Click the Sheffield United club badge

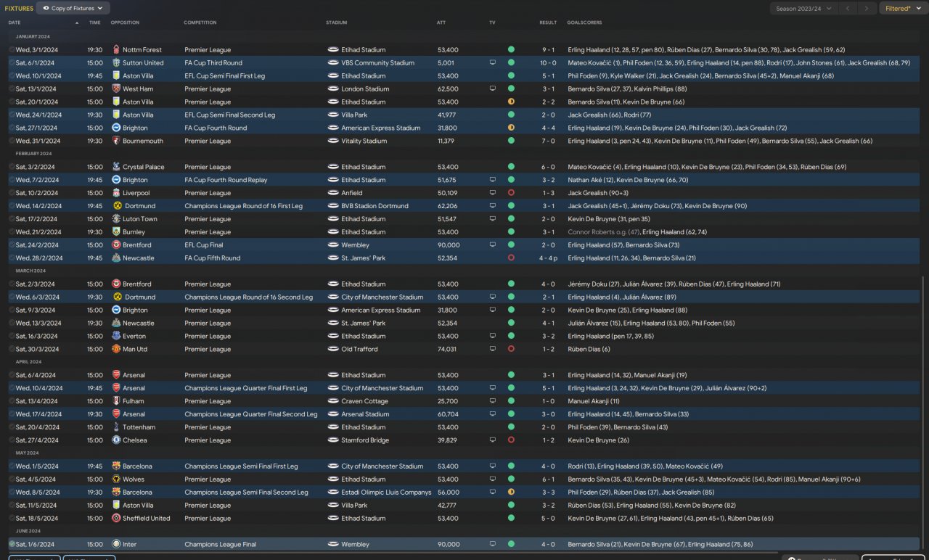[116, 519]
